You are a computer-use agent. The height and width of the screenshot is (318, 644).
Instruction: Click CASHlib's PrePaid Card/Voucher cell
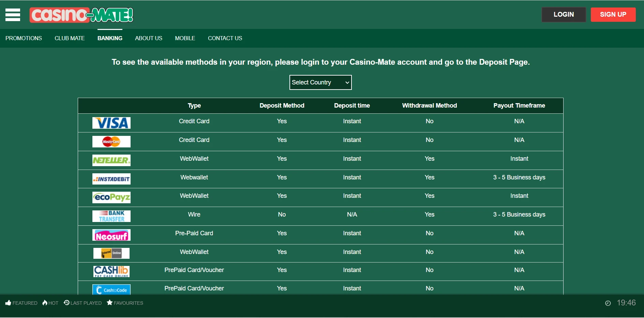pos(194,270)
